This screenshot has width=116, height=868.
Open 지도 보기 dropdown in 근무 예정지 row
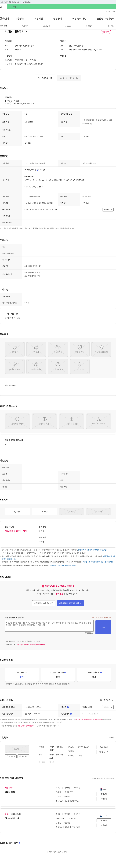(108, 210)
